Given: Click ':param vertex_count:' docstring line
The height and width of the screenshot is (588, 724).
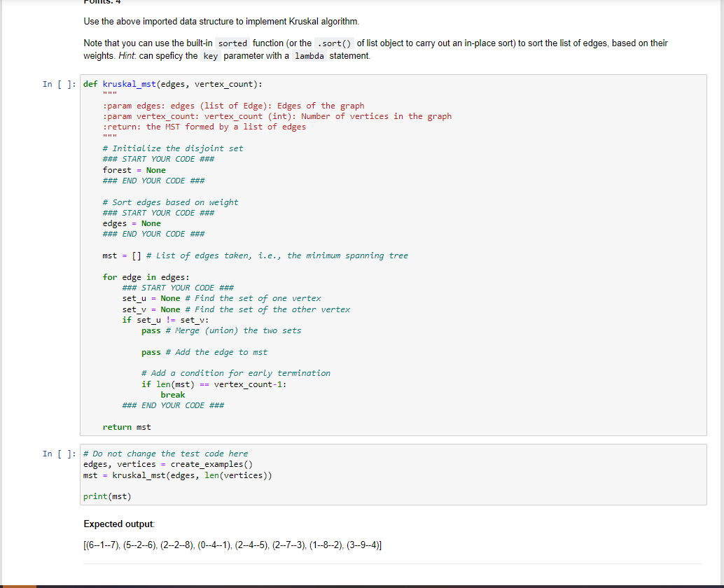Looking at the screenshot, I should coord(277,116).
